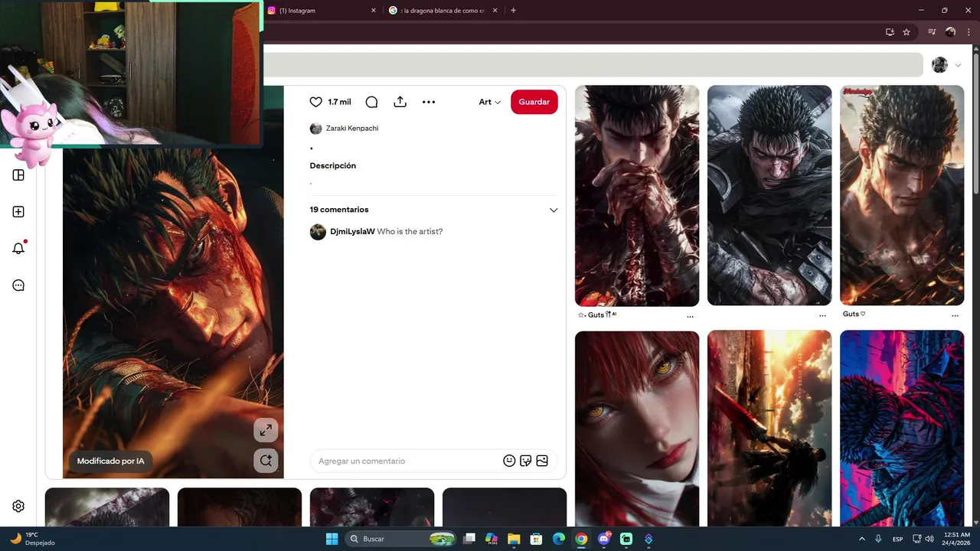Like the pin with the heart icon

pyautogui.click(x=315, y=102)
